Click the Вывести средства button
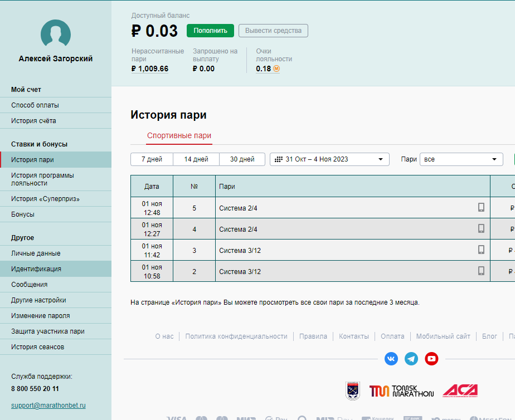 click(273, 31)
